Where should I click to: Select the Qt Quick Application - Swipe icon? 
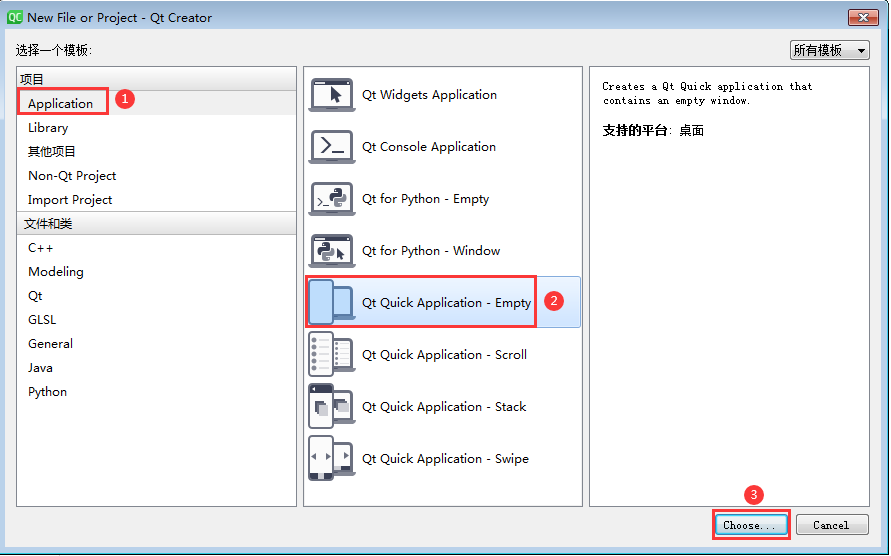click(x=332, y=459)
